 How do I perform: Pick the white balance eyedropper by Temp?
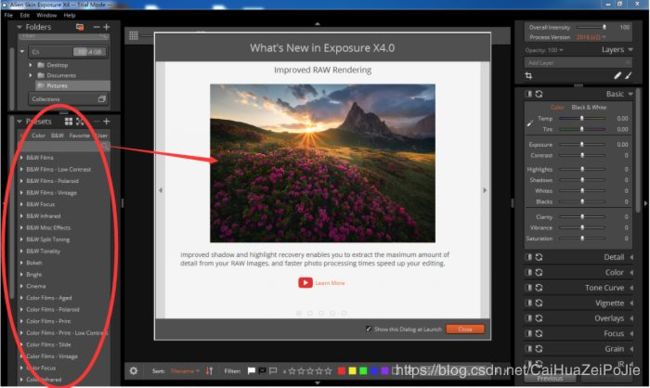(x=530, y=123)
